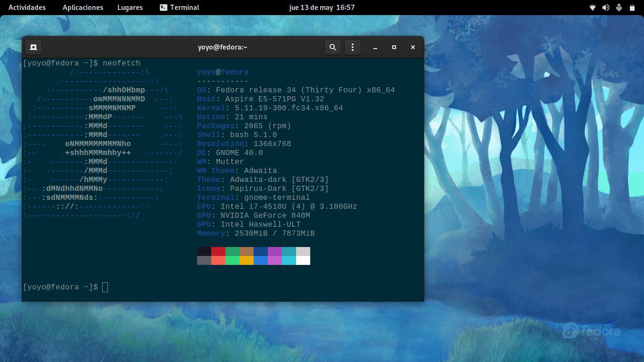Open the terminal three-dot menu

pyautogui.click(x=353, y=47)
